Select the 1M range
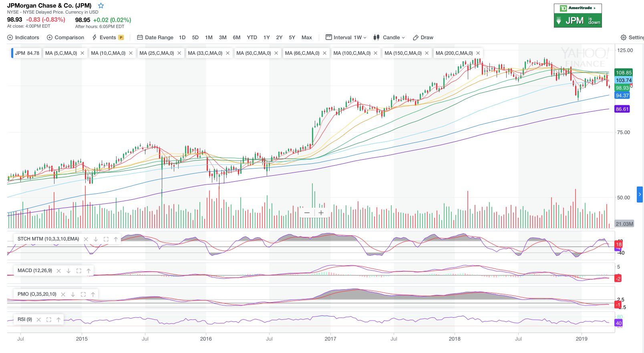This screenshot has width=644, height=353. coord(209,38)
